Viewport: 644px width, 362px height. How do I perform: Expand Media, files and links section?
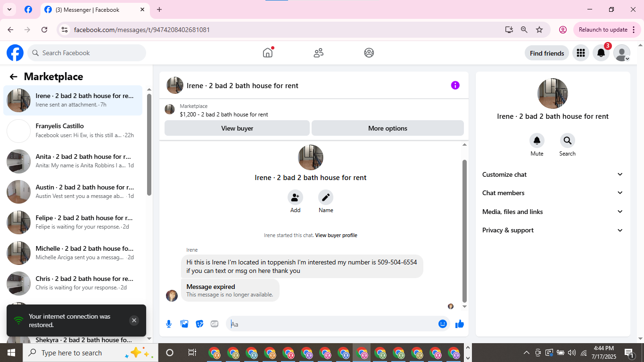pyautogui.click(x=553, y=212)
